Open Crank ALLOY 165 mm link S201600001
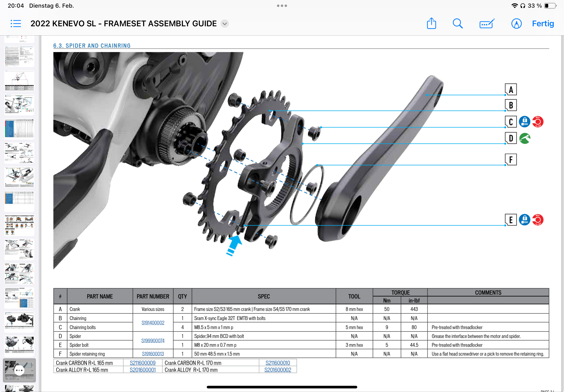This screenshot has width=564, height=392. coord(143,370)
